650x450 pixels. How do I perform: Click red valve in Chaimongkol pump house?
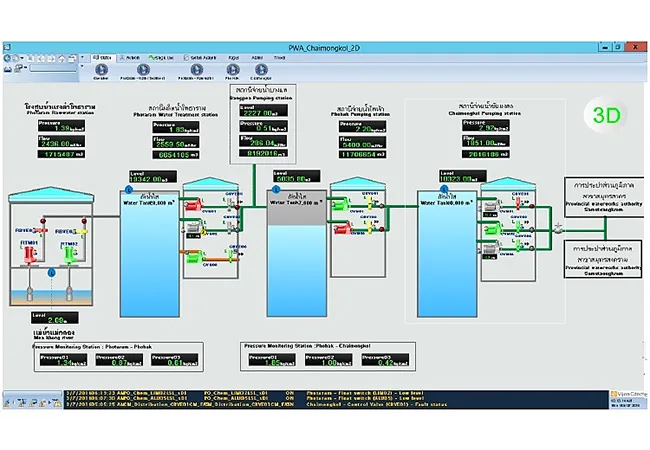coord(518,203)
